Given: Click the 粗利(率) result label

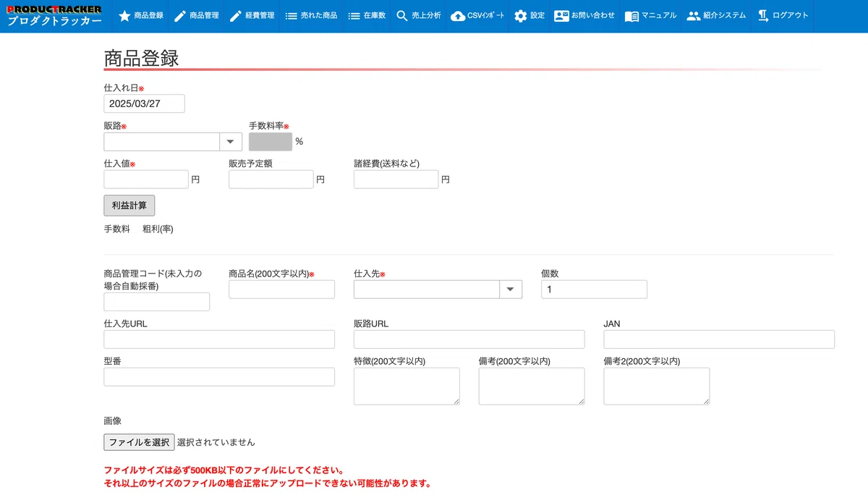Looking at the screenshot, I should point(158,229).
